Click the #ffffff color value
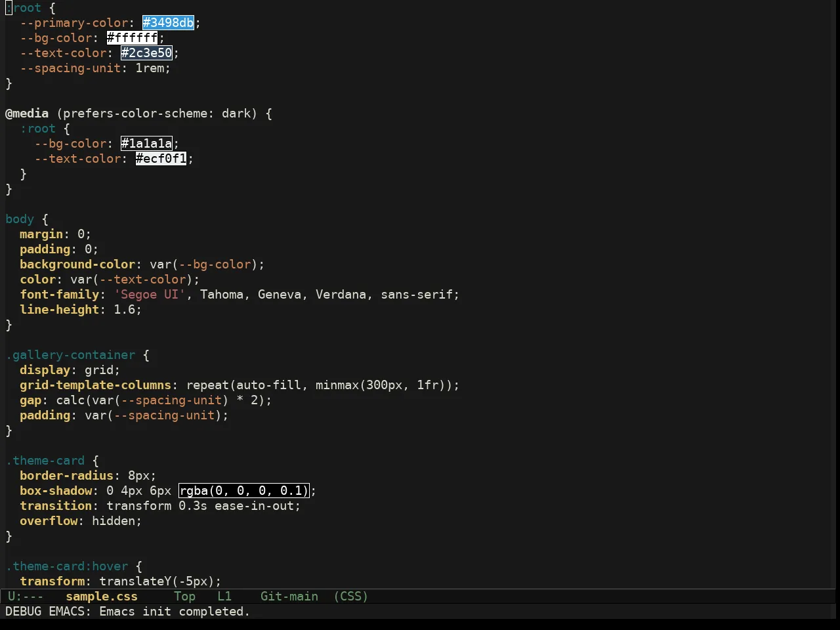 pyautogui.click(x=132, y=38)
